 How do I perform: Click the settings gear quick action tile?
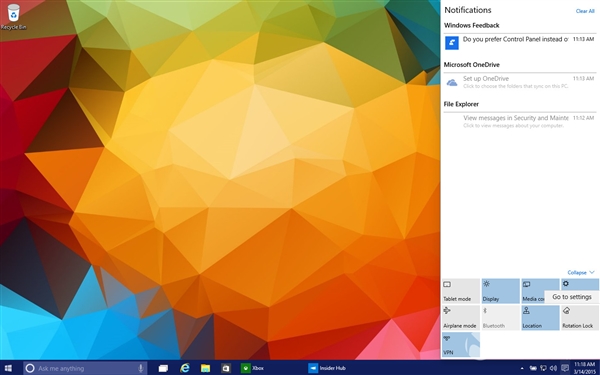point(580,284)
